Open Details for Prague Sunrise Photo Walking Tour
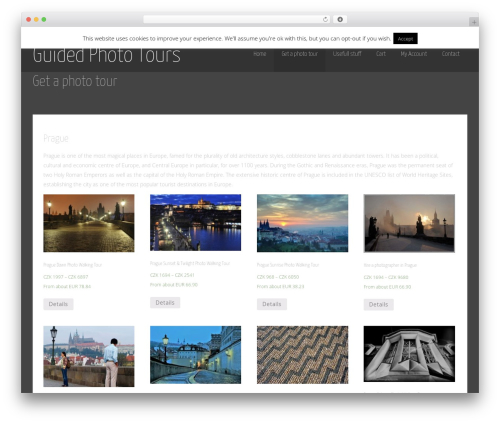This screenshot has height=423, width=500. click(272, 304)
